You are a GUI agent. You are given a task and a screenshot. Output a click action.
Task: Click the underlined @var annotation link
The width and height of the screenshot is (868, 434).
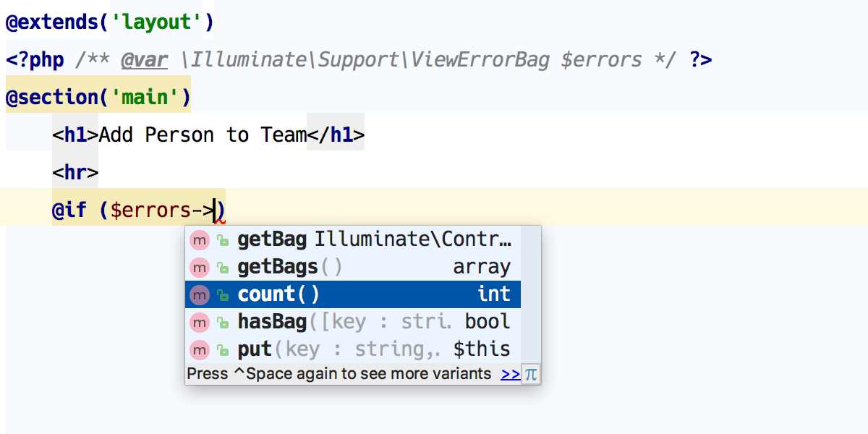(144, 59)
